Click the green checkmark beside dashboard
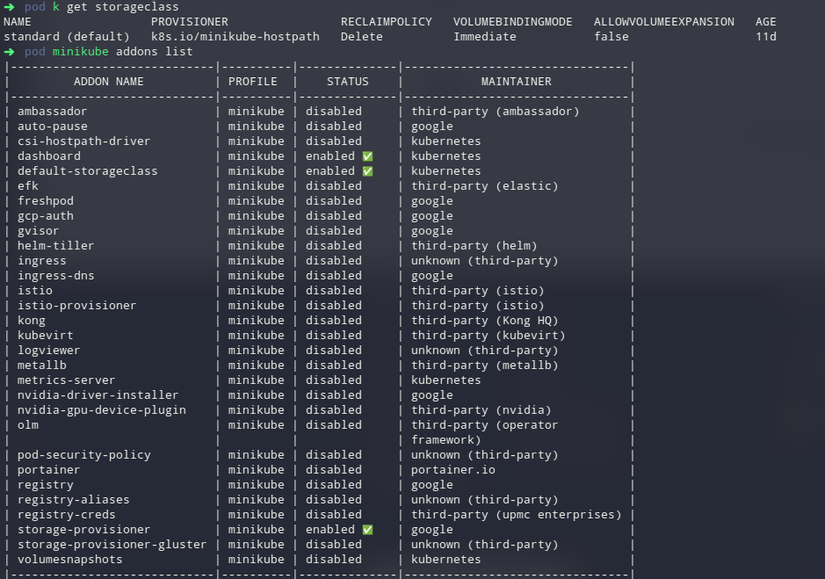The image size is (825, 579). coord(368,156)
